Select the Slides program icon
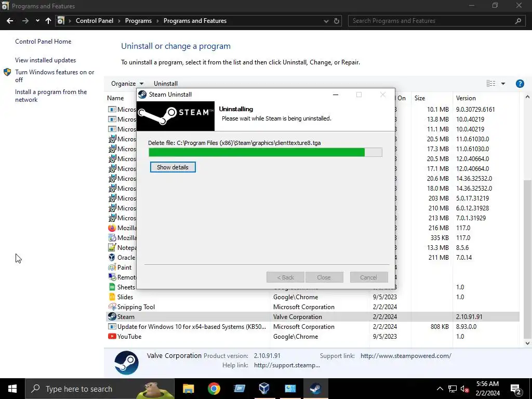This screenshot has width=532, height=399. point(112,297)
